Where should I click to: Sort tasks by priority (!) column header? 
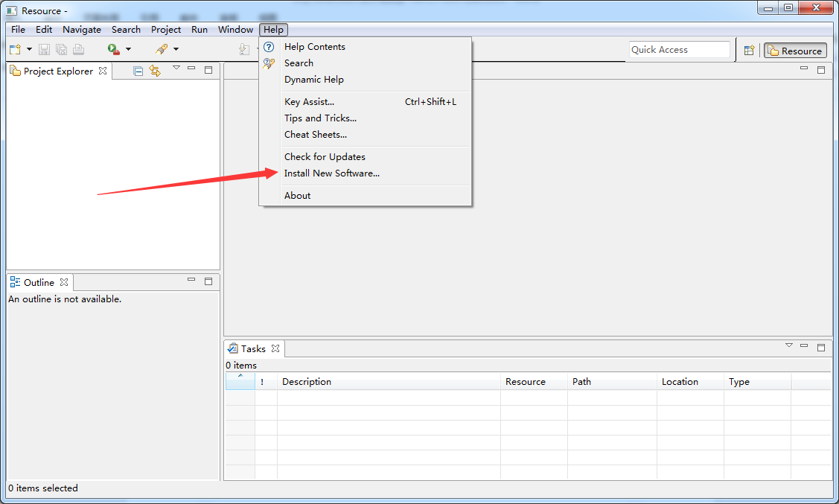tap(266, 381)
